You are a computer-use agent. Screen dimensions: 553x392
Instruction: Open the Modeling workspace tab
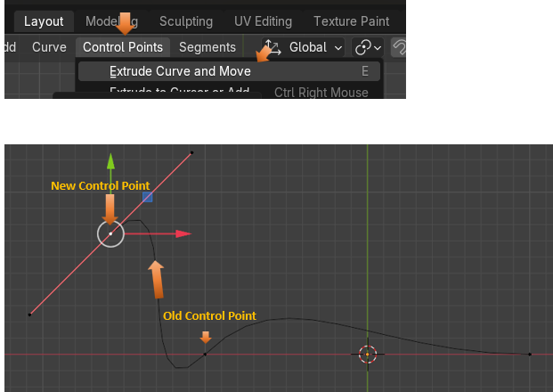click(110, 20)
